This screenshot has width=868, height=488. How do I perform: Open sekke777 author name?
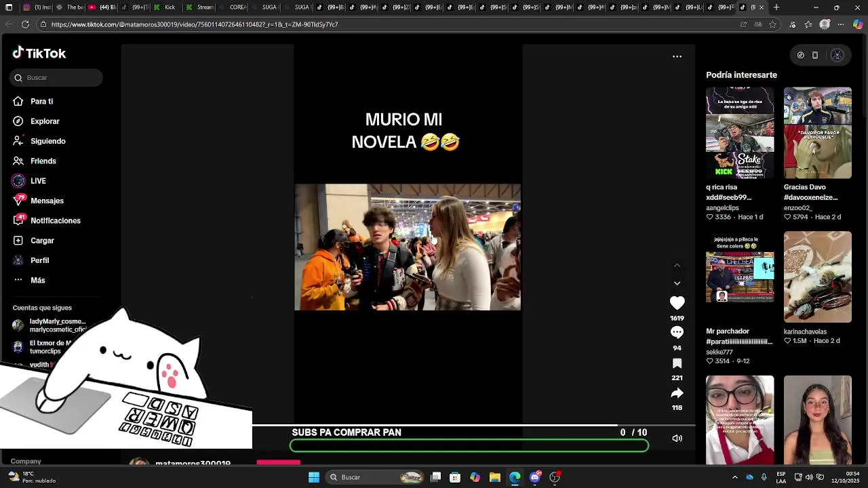(719, 352)
